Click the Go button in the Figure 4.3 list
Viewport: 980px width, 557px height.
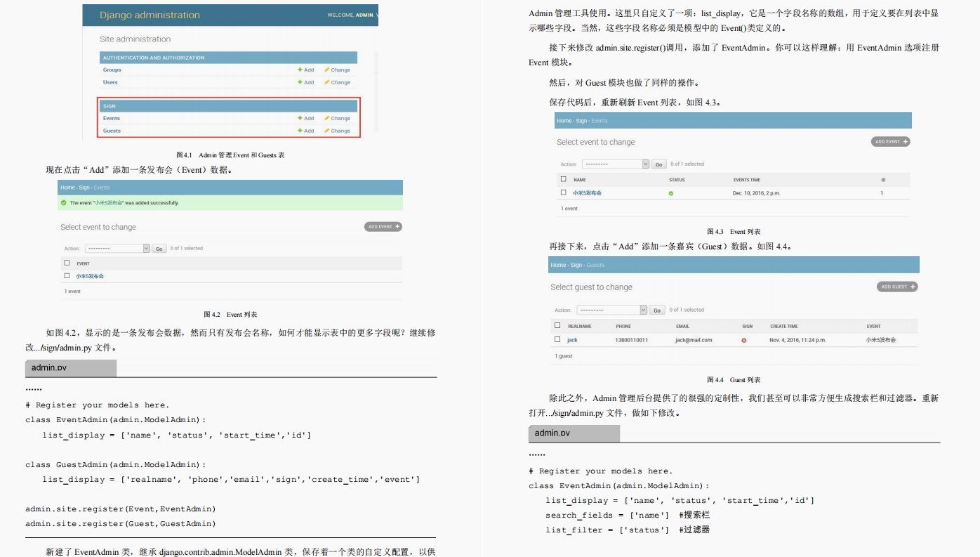[658, 164]
